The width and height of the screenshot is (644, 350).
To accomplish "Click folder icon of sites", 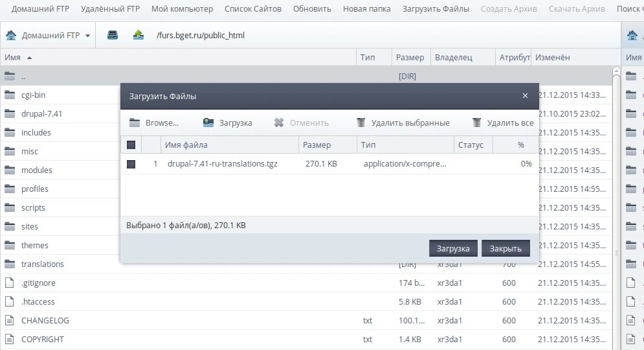I will pyautogui.click(x=10, y=226).
